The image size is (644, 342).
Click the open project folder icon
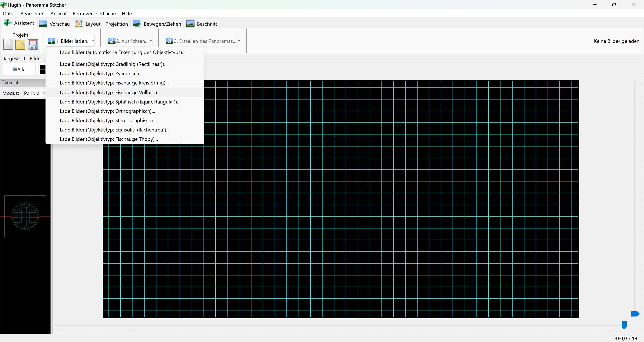(20, 44)
